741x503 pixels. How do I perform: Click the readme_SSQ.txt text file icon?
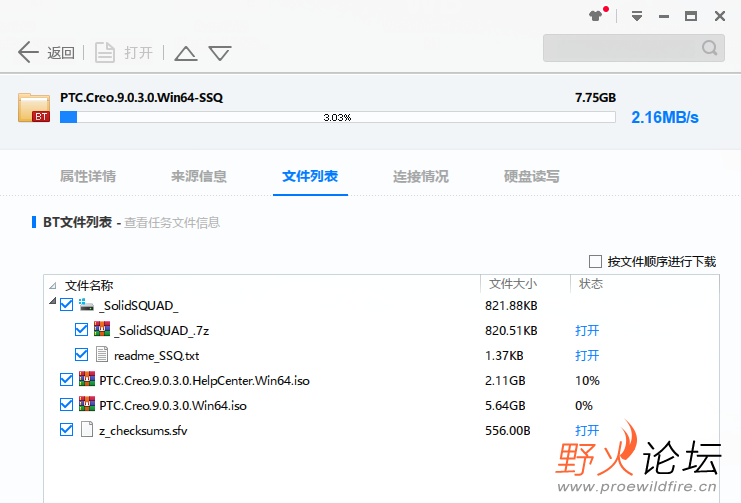tap(102, 354)
